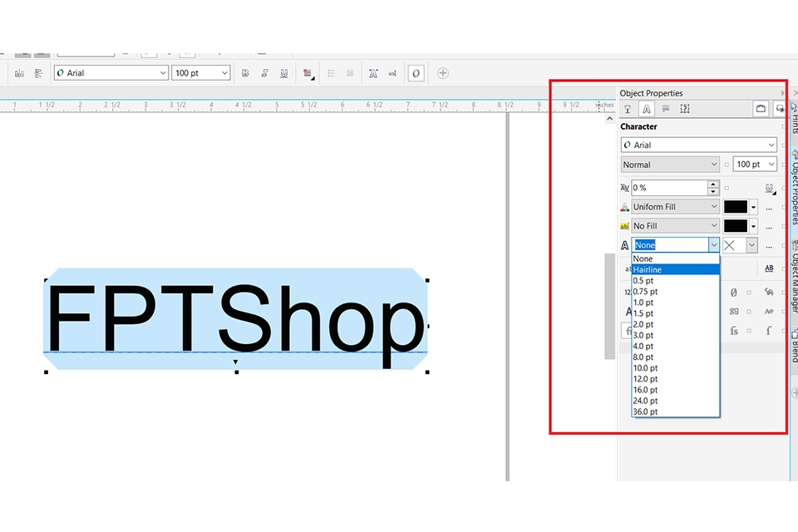798x532 pixels.
Task: Choose 12.0 pt outline width
Action: tap(675, 379)
